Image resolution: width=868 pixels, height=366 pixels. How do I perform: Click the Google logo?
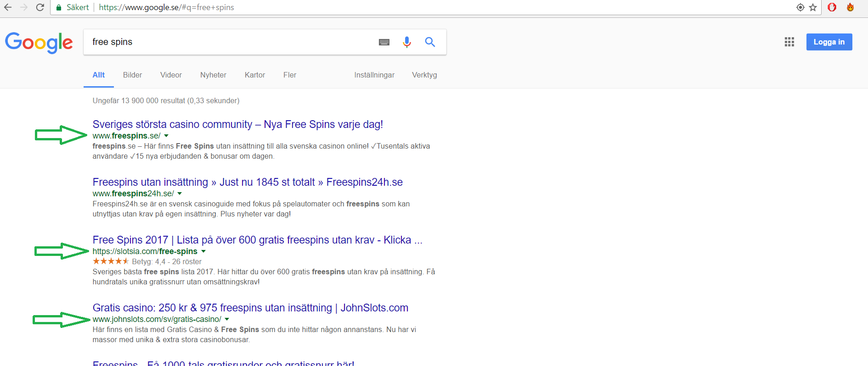click(39, 43)
